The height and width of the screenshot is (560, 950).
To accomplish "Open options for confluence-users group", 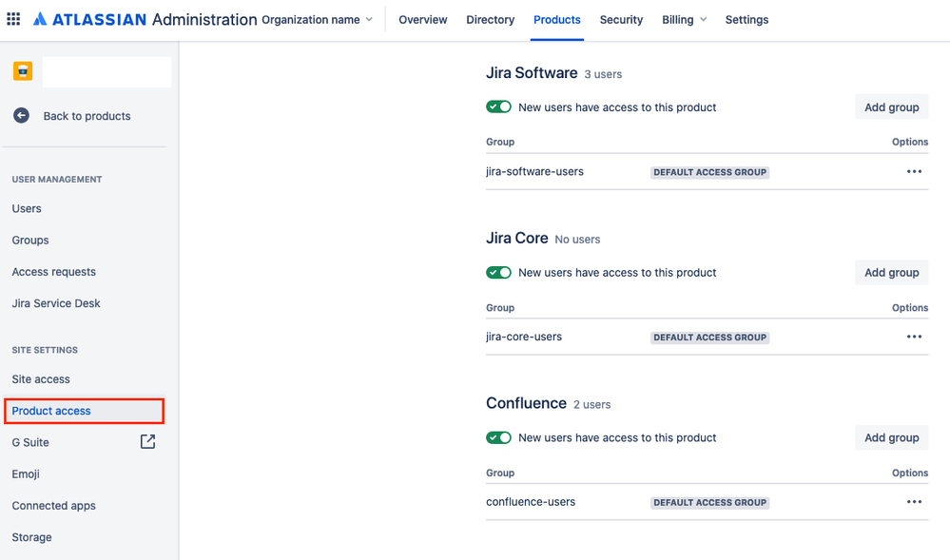I will [x=914, y=502].
